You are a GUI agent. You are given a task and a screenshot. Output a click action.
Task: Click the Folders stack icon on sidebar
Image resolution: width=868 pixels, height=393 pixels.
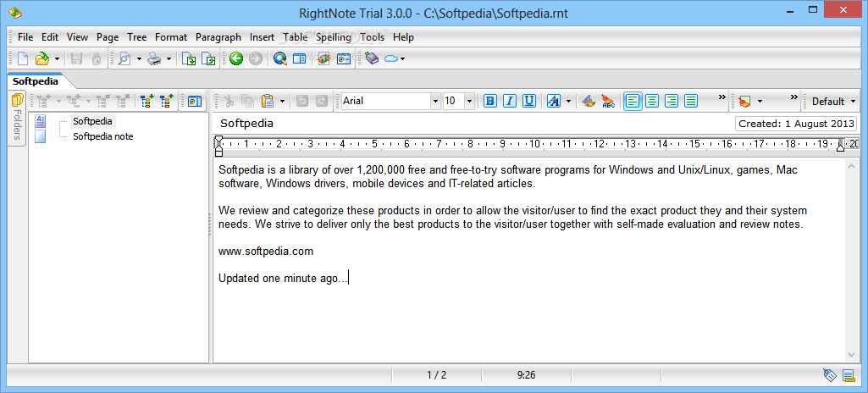pyautogui.click(x=18, y=100)
